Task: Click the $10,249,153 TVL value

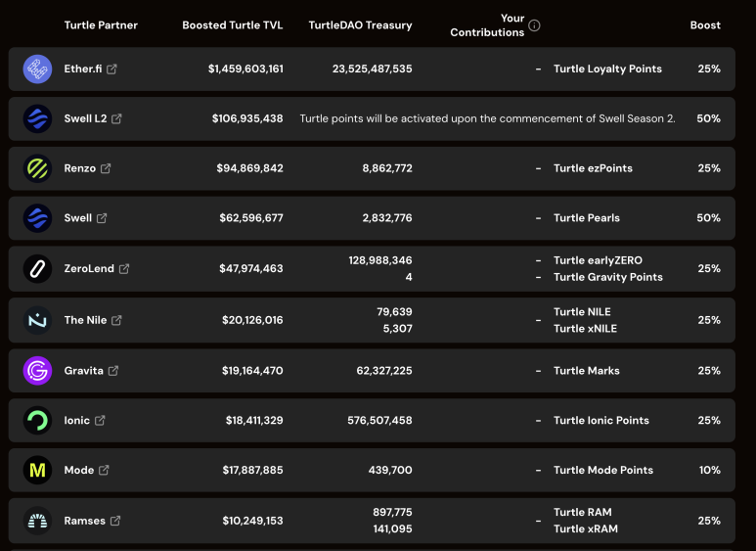Action: coord(252,521)
